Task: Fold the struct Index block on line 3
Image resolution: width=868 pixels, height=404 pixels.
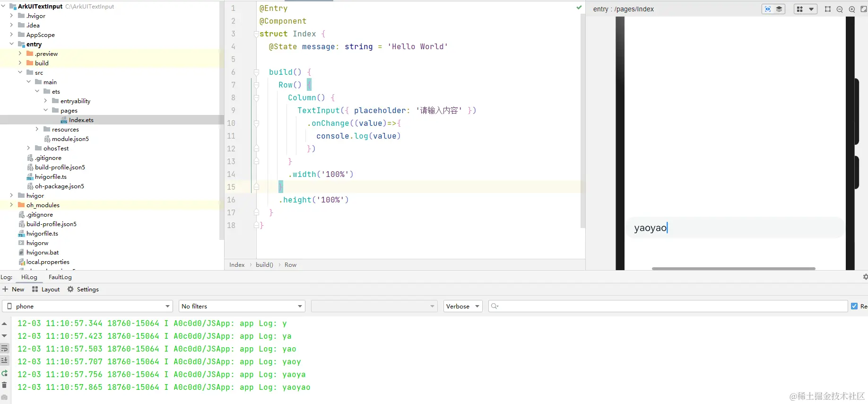Action: (x=256, y=34)
